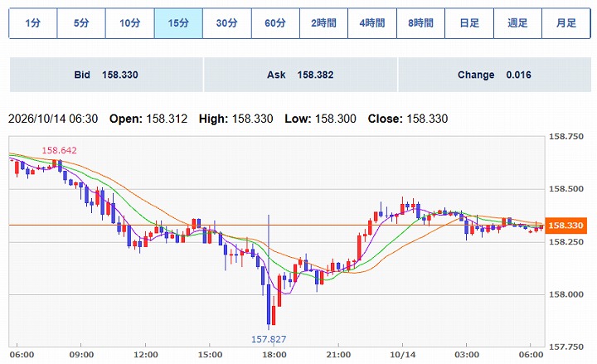This screenshot has width=597, height=364.
Task: Click the 09:00 time axis label
Action: 81,355
